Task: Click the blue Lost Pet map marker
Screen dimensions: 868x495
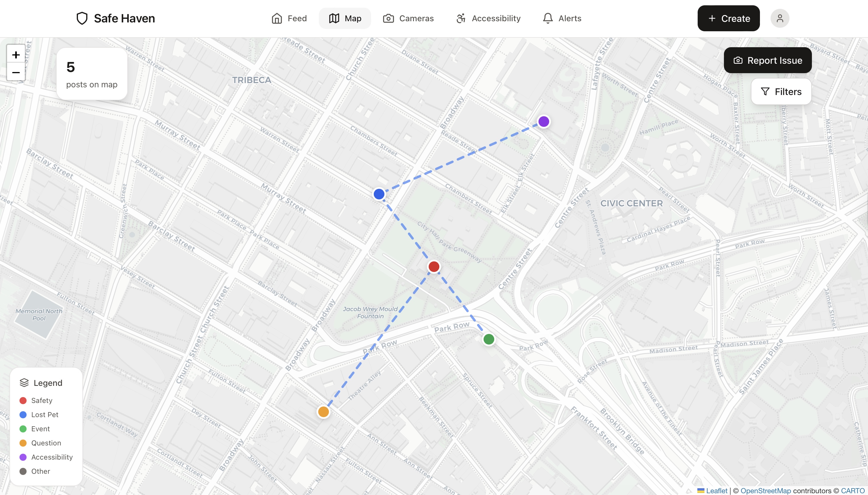Action: [x=379, y=194]
